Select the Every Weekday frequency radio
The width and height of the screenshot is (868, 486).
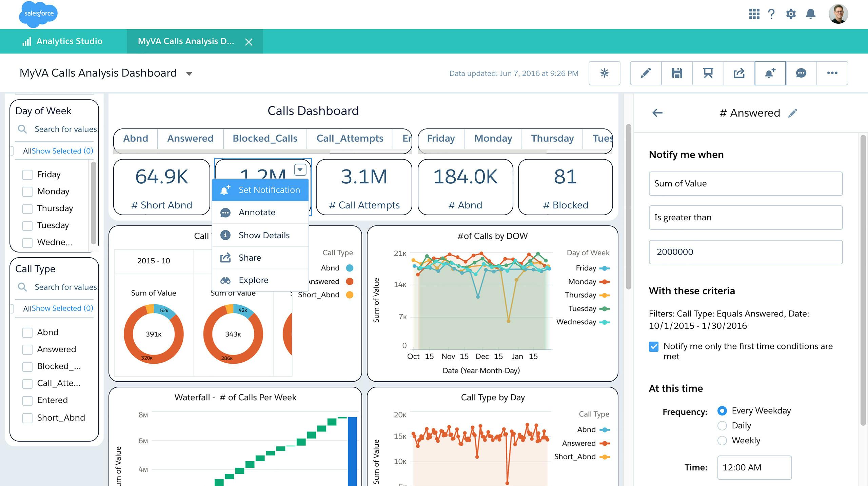(722, 411)
